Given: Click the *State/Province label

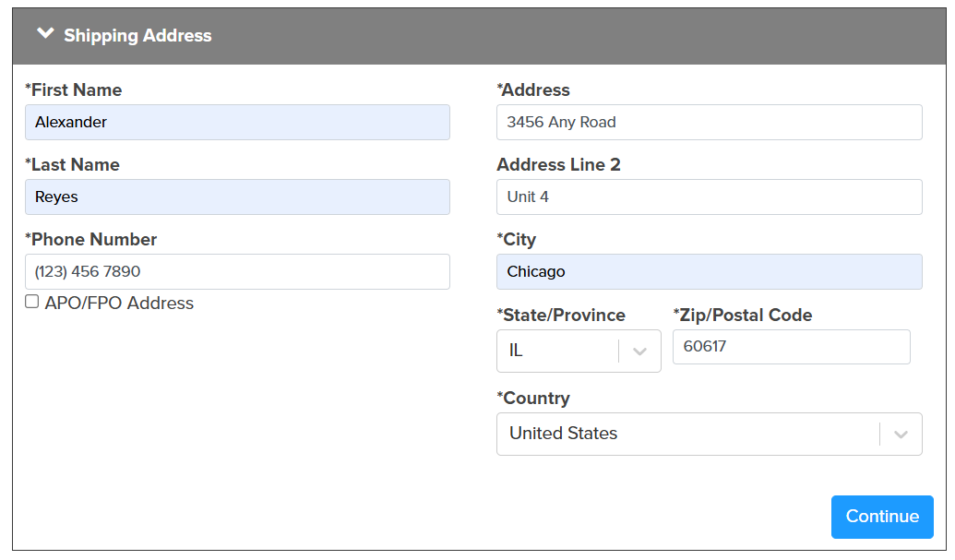Looking at the screenshot, I should (x=561, y=316).
